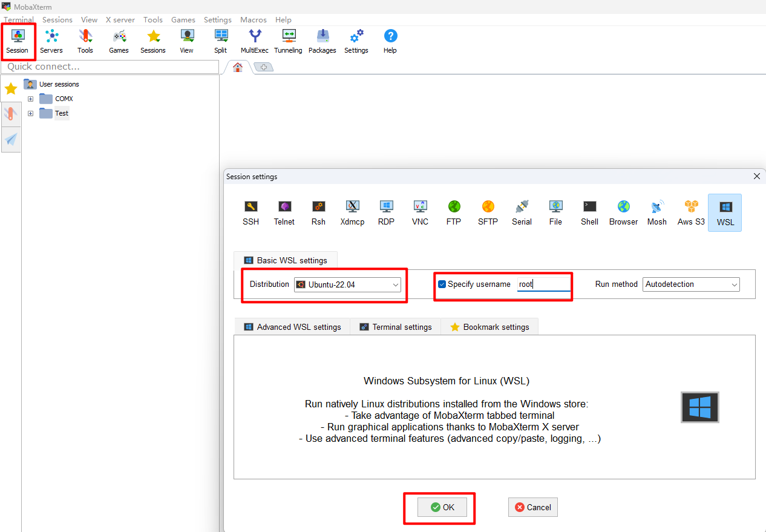Select the Basic WSL settings tab
This screenshot has width=766, height=532.
pyautogui.click(x=286, y=260)
